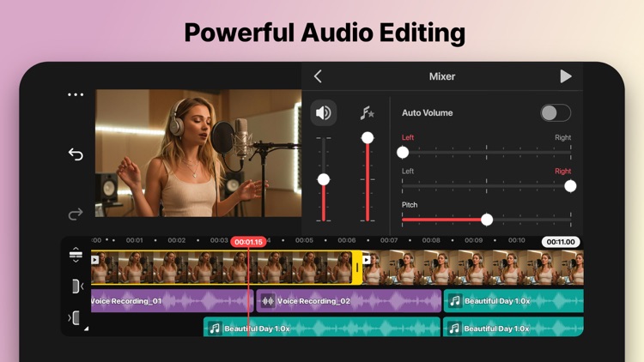This screenshot has width=644, height=362.
Task: Select lower-right Beautiful Day 1.0x music clip
Action: coord(513,329)
